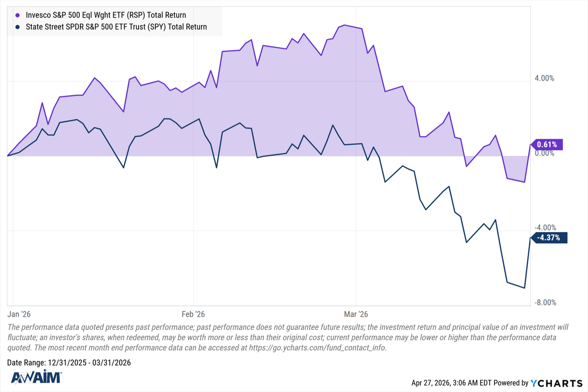Click the navy SPY legend dot
Screen dimensions: 588x392
pos(18,27)
